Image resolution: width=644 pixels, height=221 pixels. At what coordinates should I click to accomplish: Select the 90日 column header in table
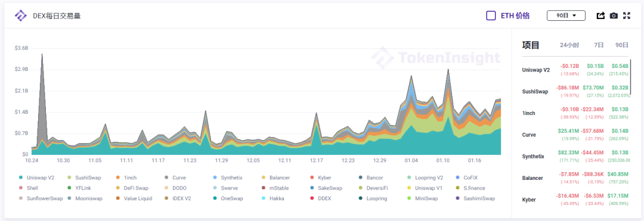click(622, 45)
